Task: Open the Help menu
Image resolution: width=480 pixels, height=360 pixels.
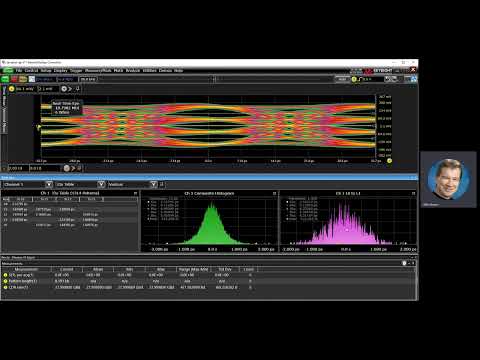Action: coord(178,71)
